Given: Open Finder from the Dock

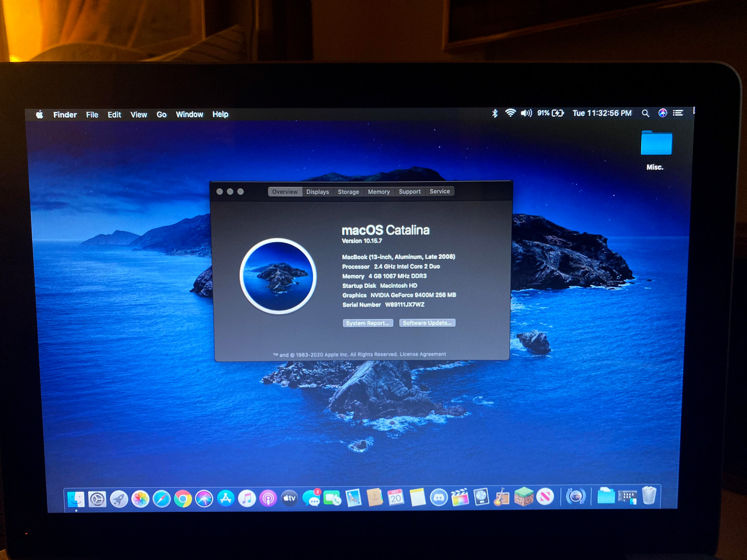Looking at the screenshot, I should 76,499.
